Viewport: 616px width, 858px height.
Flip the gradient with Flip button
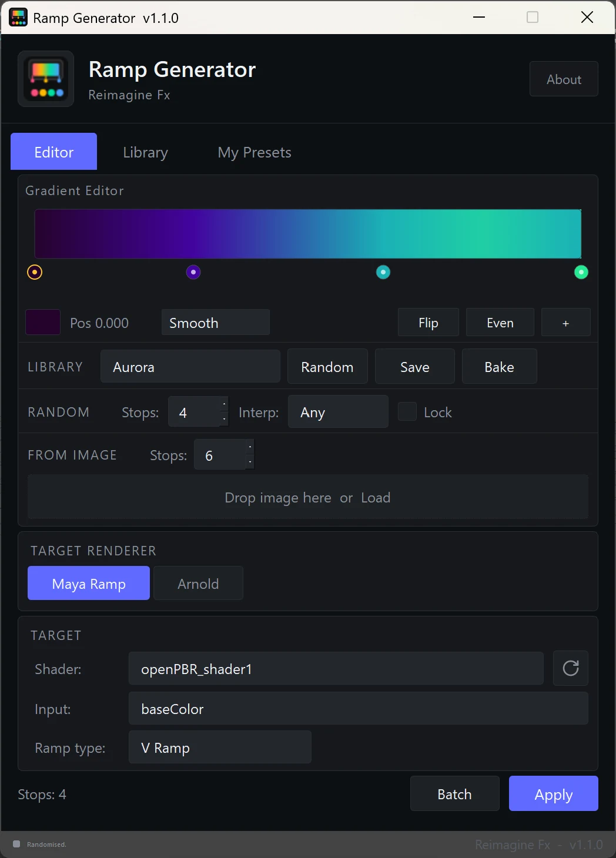428,323
